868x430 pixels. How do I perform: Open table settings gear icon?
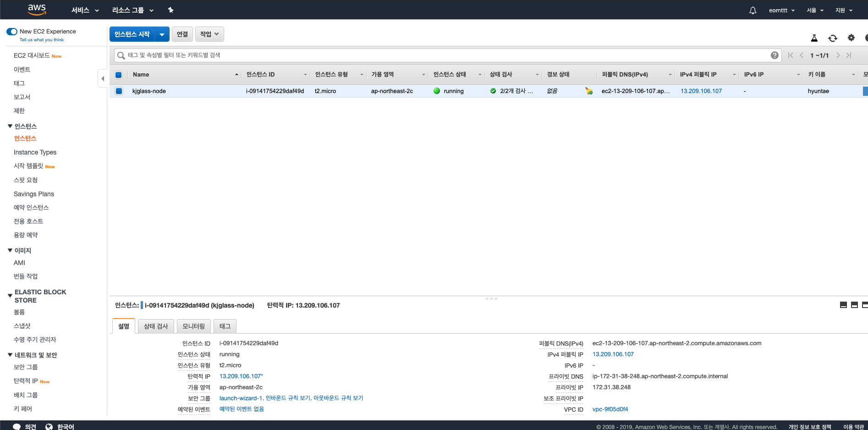[851, 38]
